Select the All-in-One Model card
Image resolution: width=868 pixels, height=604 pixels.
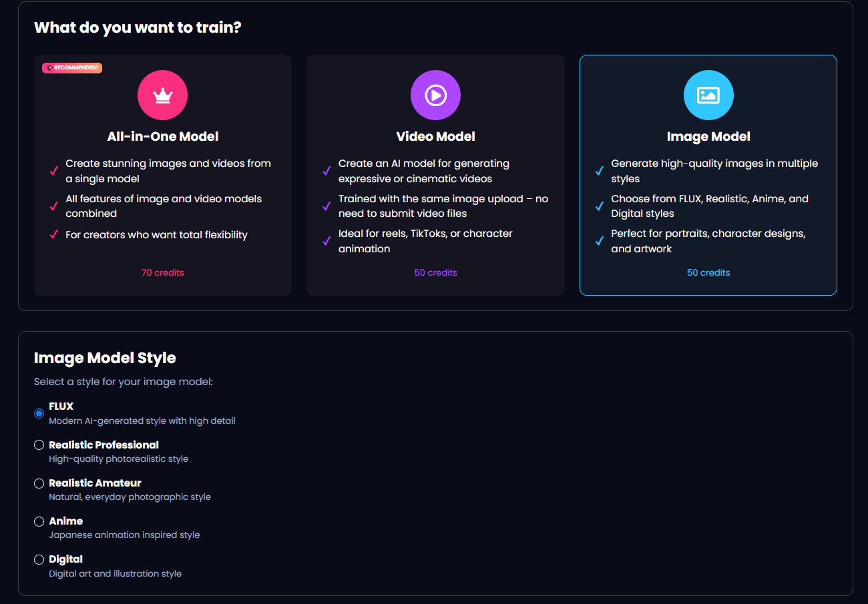tap(162, 175)
